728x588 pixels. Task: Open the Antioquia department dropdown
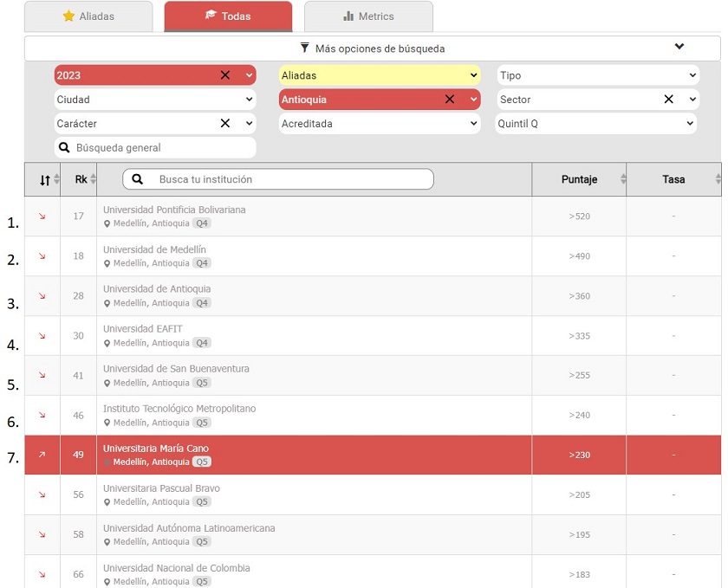coord(473,100)
